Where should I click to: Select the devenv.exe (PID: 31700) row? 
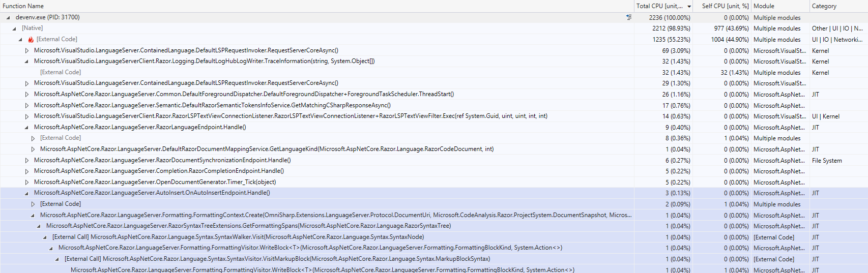point(434,17)
